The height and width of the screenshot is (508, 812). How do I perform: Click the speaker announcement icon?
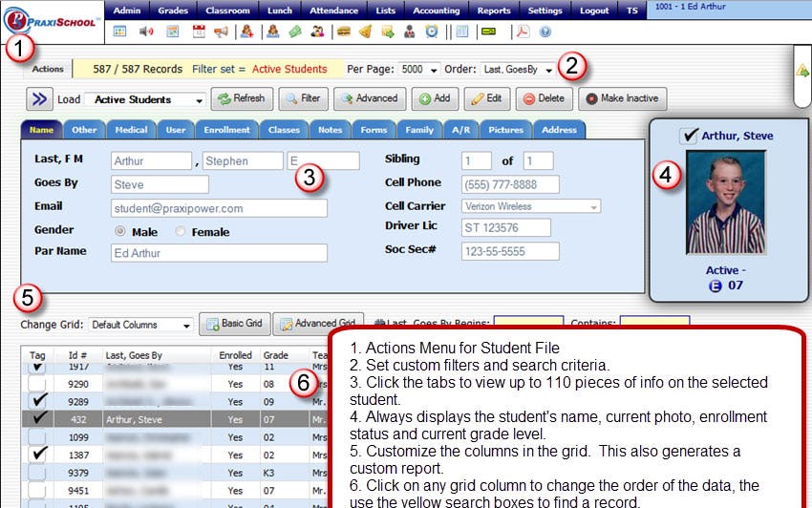tap(146, 32)
